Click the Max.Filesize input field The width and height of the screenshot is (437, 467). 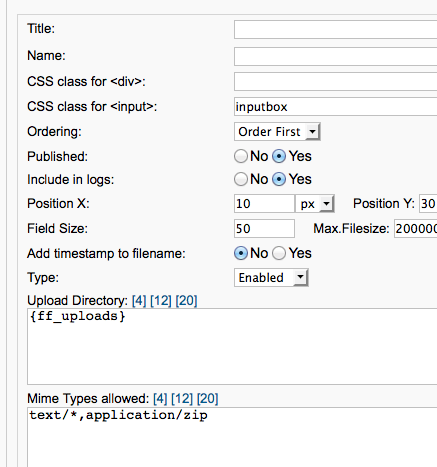click(x=415, y=228)
